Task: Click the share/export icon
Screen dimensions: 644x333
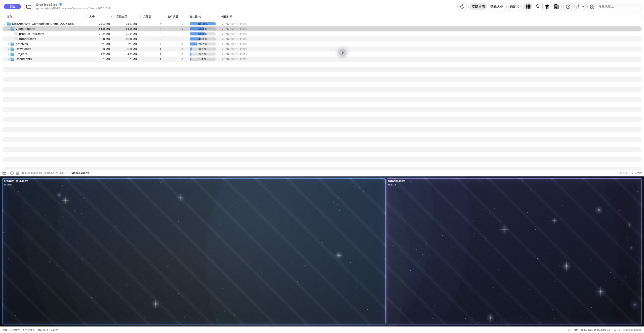Action: point(578,7)
